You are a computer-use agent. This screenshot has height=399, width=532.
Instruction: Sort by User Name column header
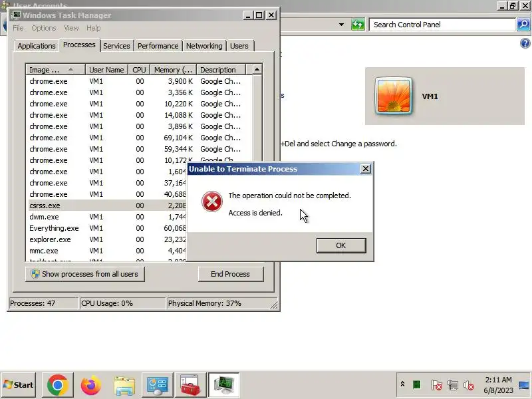(106, 70)
